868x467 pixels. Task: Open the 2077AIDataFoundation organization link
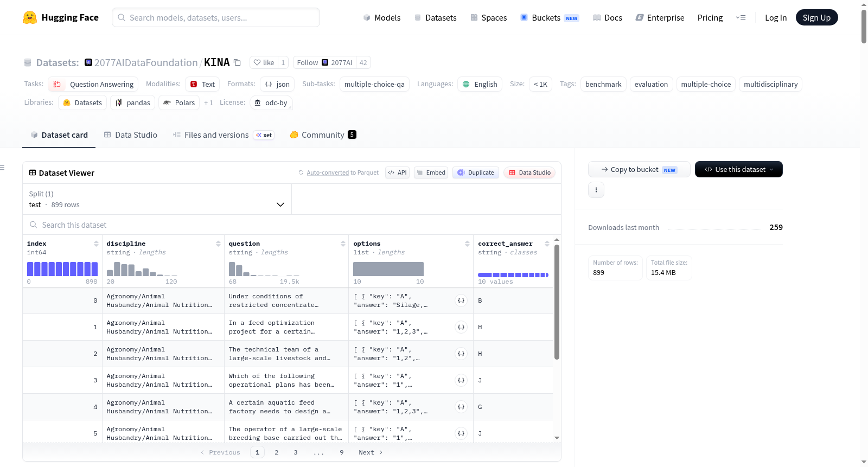[146, 62]
